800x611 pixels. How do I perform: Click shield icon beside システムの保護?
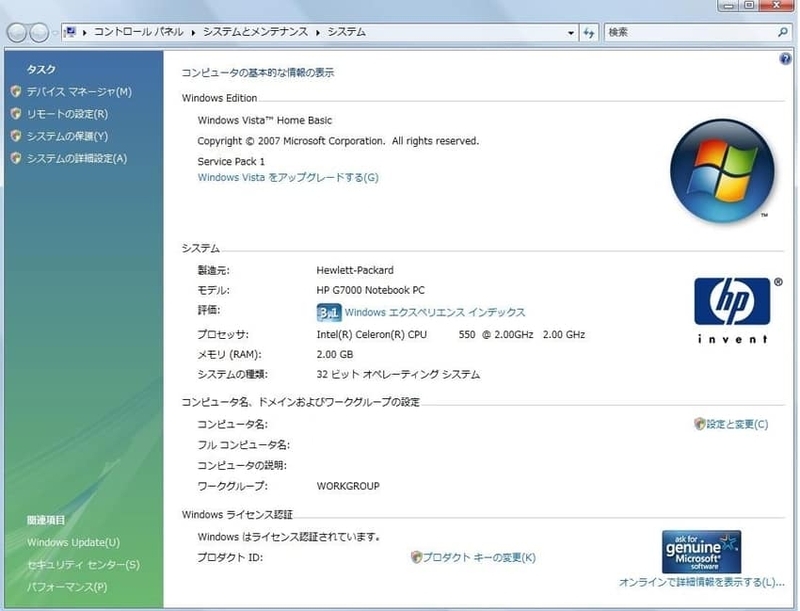pos(16,136)
